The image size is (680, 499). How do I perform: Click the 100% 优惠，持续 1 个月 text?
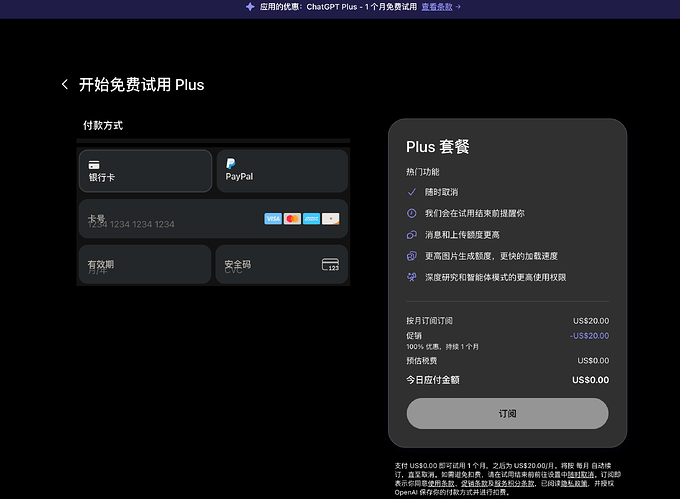click(442, 347)
